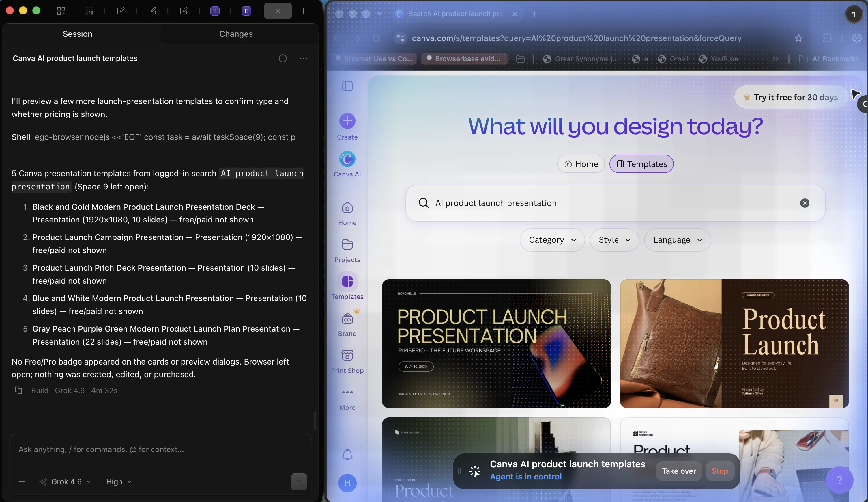
Task: Click the Shell ego-browser command line
Action: tap(154, 137)
